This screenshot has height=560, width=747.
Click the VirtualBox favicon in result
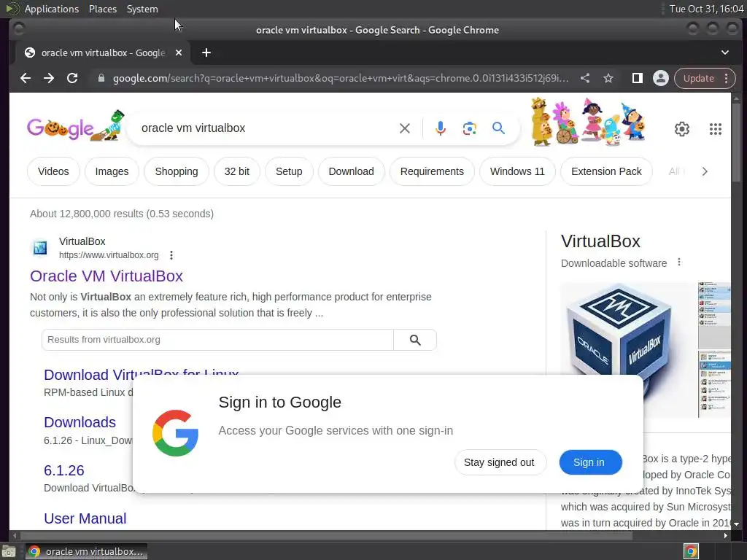pyautogui.click(x=40, y=248)
